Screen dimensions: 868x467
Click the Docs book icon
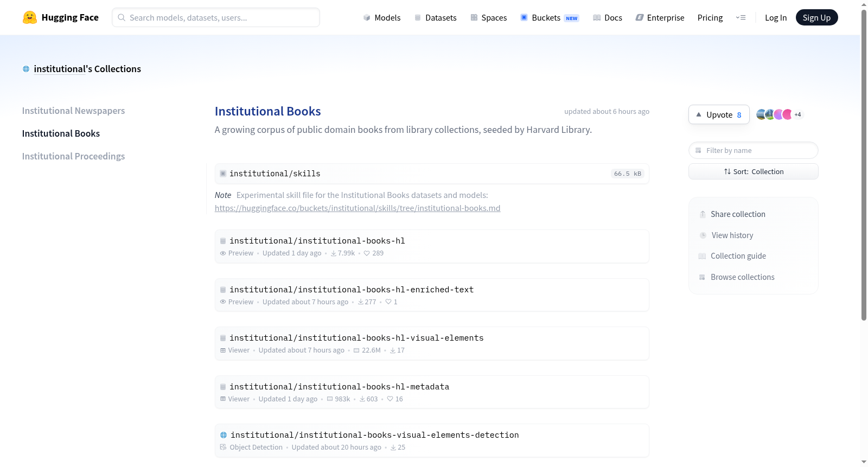pyautogui.click(x=597, y=17)
